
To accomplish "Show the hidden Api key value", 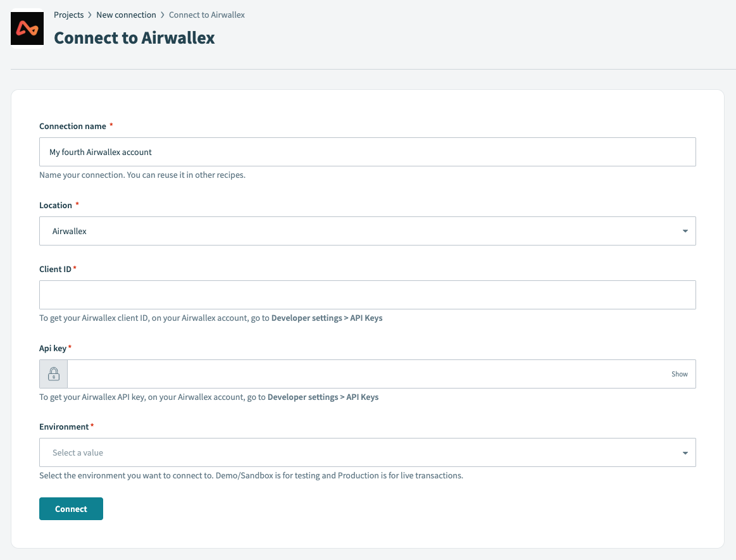I will [679, 374].
